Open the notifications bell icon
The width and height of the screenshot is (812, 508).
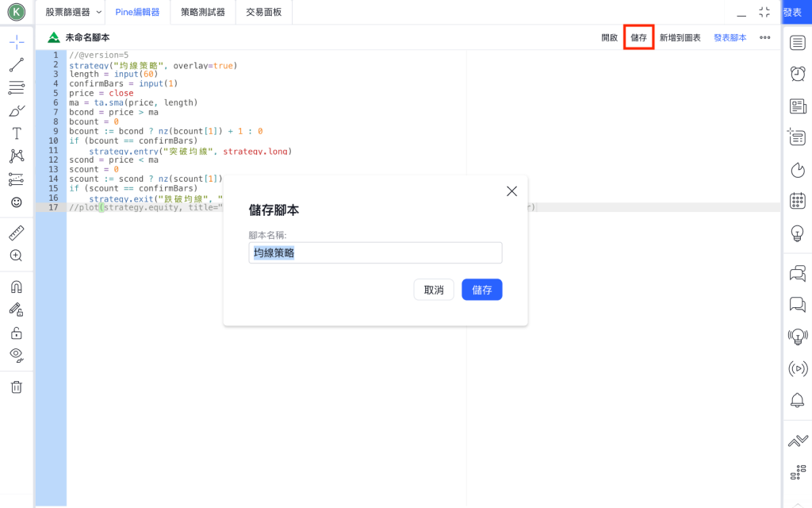798,400
